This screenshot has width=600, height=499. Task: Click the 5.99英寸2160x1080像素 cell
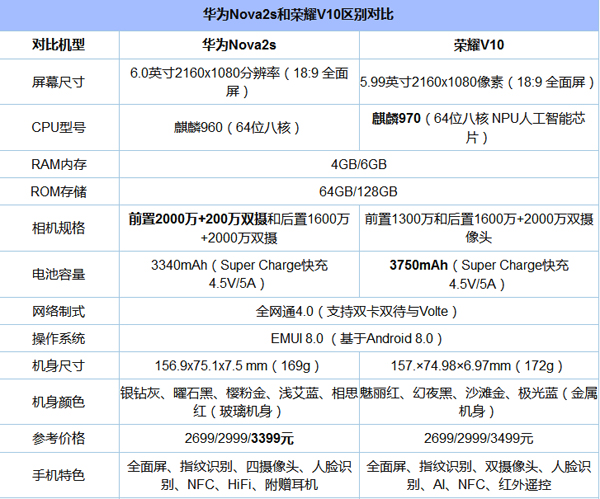(x=478, y=82)
